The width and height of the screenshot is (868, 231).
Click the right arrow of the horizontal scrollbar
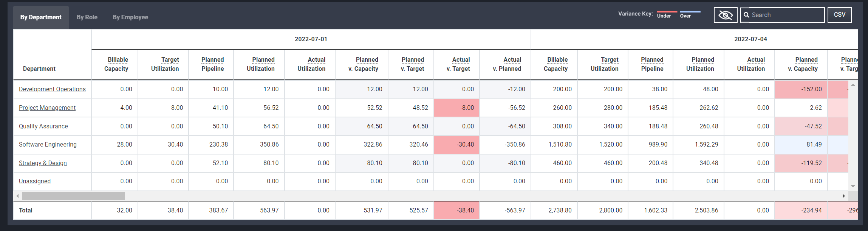tap(844, 196)
